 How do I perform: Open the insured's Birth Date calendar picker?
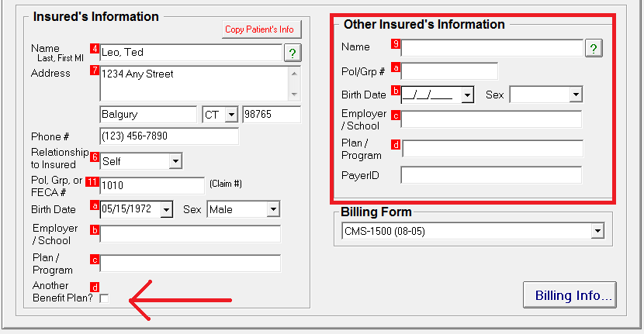click(166, 209)
